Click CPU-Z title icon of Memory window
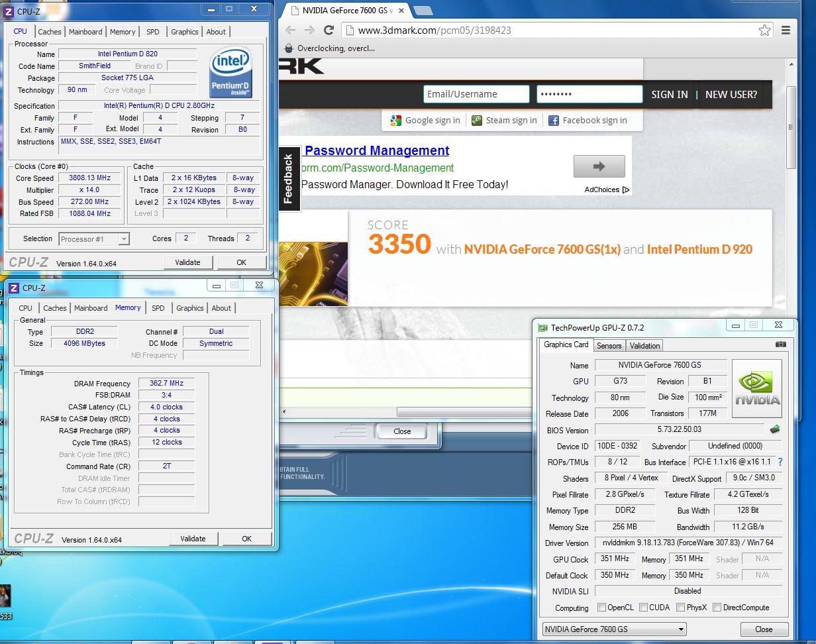This screenshot has width=816, height=644. tap(14, 288)
